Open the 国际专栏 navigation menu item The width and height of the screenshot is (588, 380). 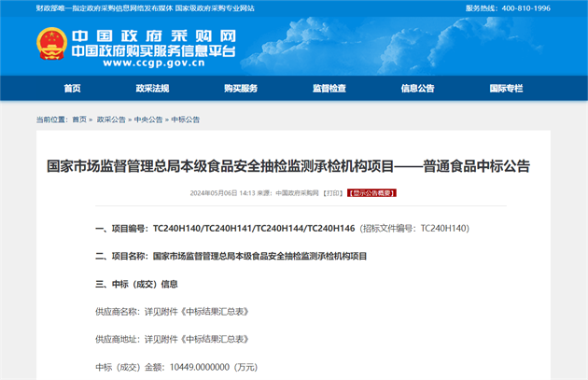[x=506, y=89]
